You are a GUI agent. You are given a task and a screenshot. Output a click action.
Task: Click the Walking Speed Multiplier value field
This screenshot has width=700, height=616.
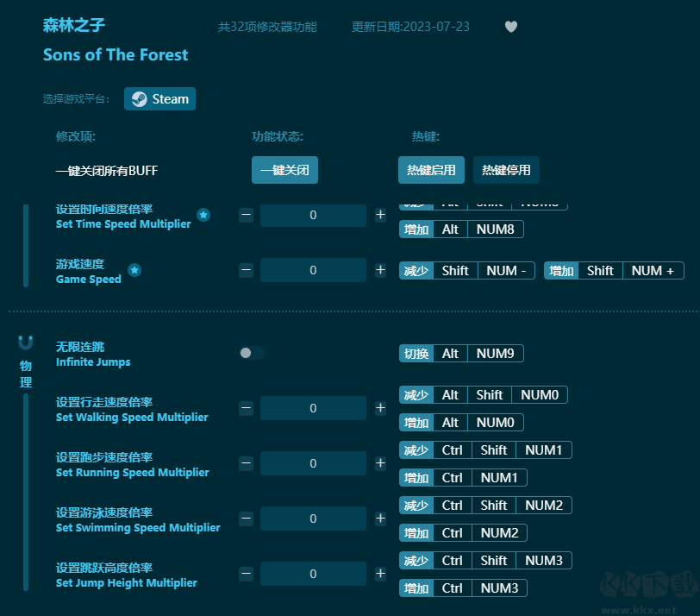click(x=314, y=408)
